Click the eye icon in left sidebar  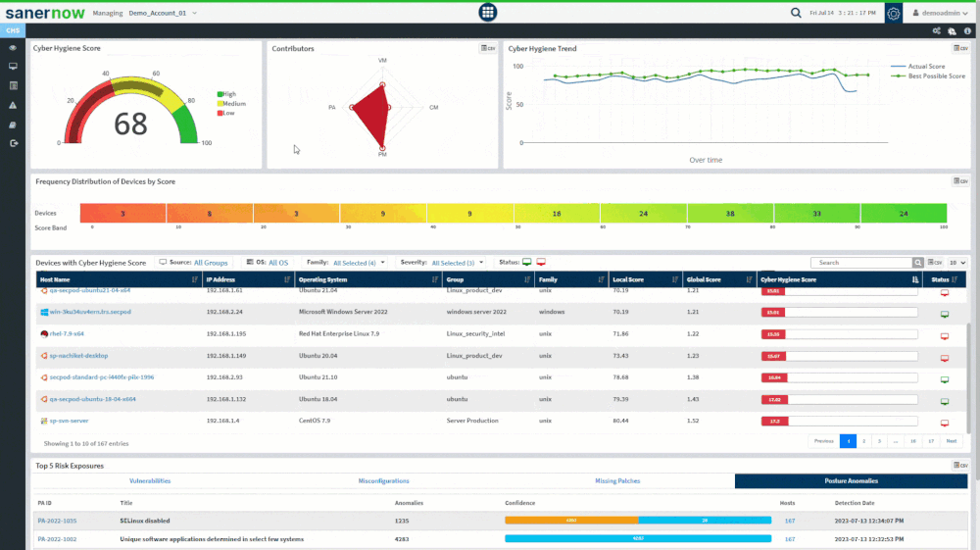coord(13,47)
